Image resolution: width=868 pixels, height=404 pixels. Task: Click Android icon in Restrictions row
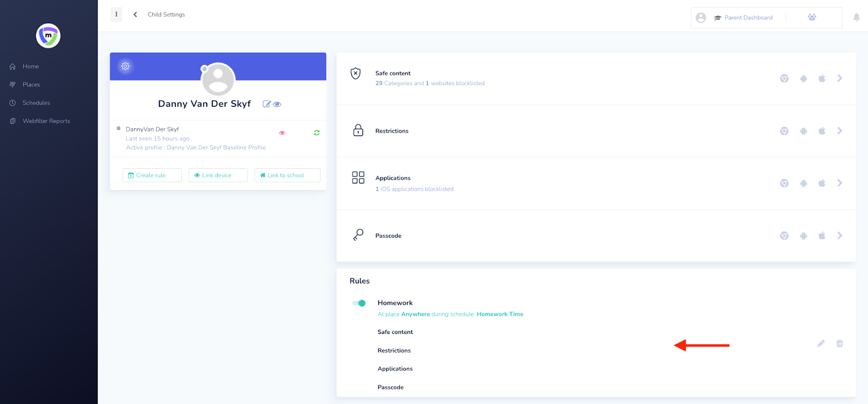pyautogui.click(x=803, y=131)
